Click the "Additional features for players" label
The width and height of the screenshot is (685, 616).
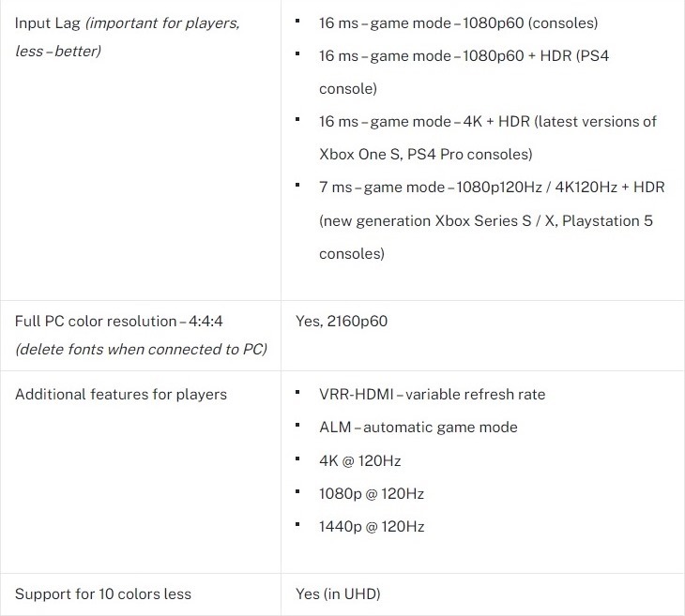(x=121, y=395)
